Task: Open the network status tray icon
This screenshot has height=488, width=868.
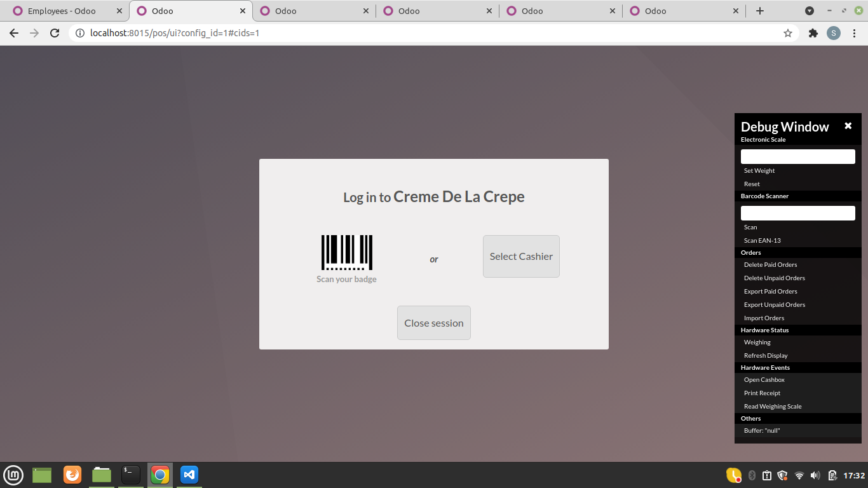Action: pyautogui.click(x=799, y=475)
